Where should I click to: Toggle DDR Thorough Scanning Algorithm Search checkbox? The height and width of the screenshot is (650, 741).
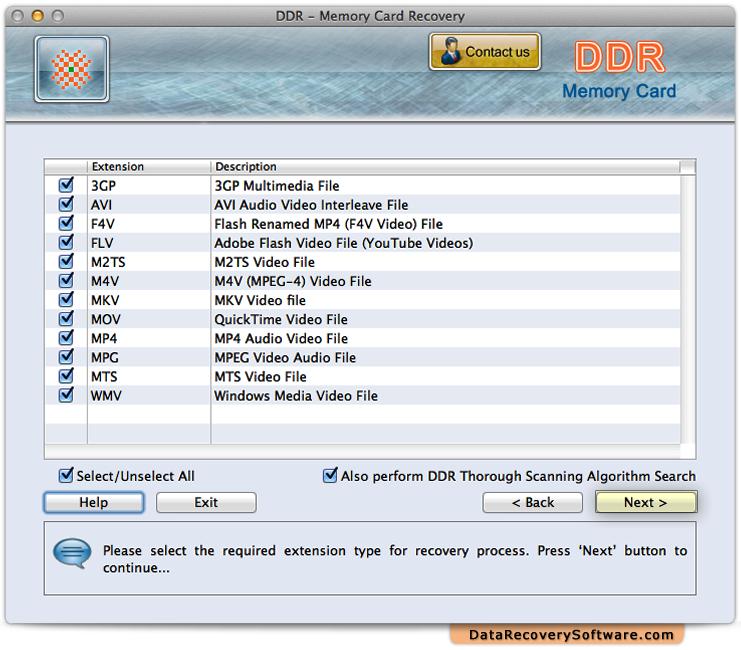[x=330, y=475]
